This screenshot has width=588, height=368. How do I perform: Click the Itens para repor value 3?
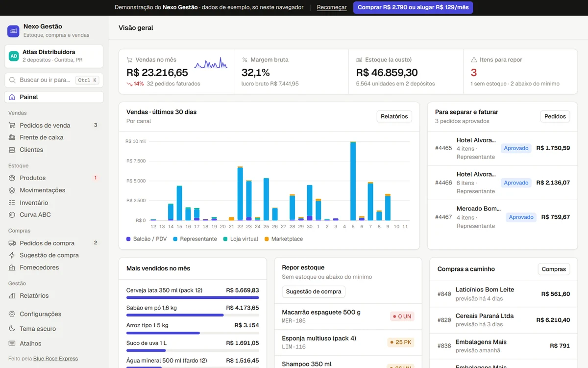point(474,73)
